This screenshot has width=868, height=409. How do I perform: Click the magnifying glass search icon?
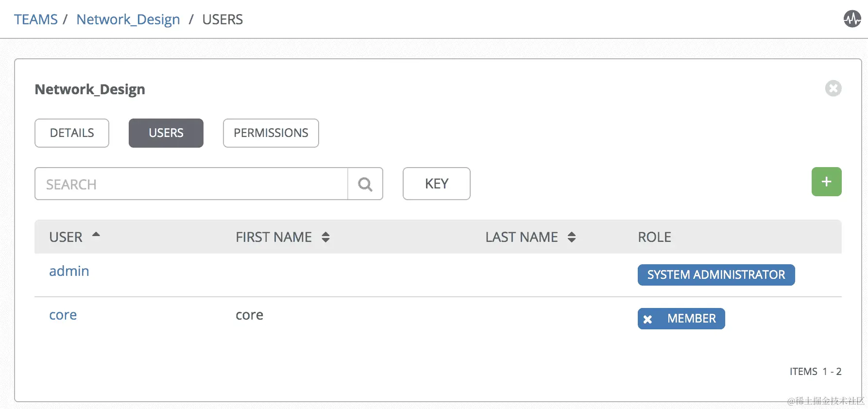(365, 184)
